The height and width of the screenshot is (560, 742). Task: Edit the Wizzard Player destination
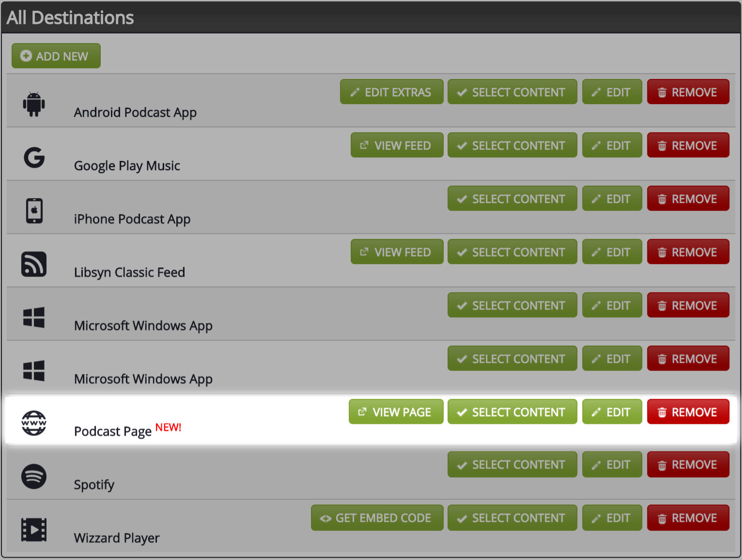[x=612, y=517]
